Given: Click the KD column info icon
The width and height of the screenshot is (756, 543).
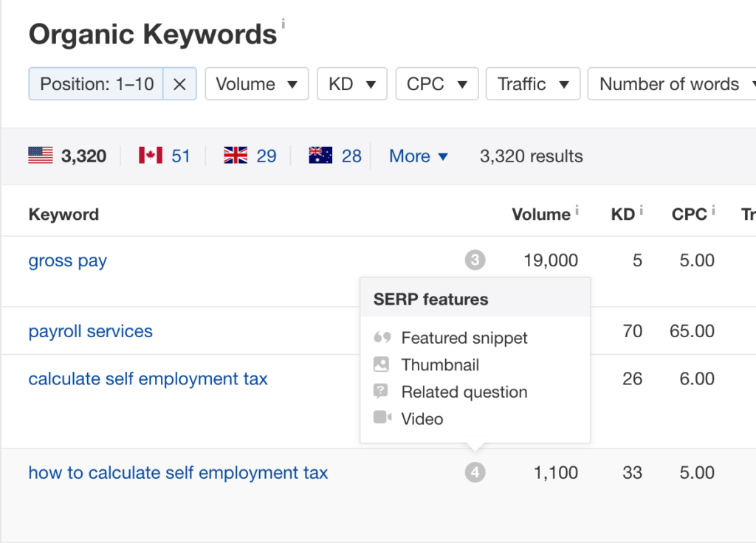Looking at the screenshot, I should coord(642,210).
